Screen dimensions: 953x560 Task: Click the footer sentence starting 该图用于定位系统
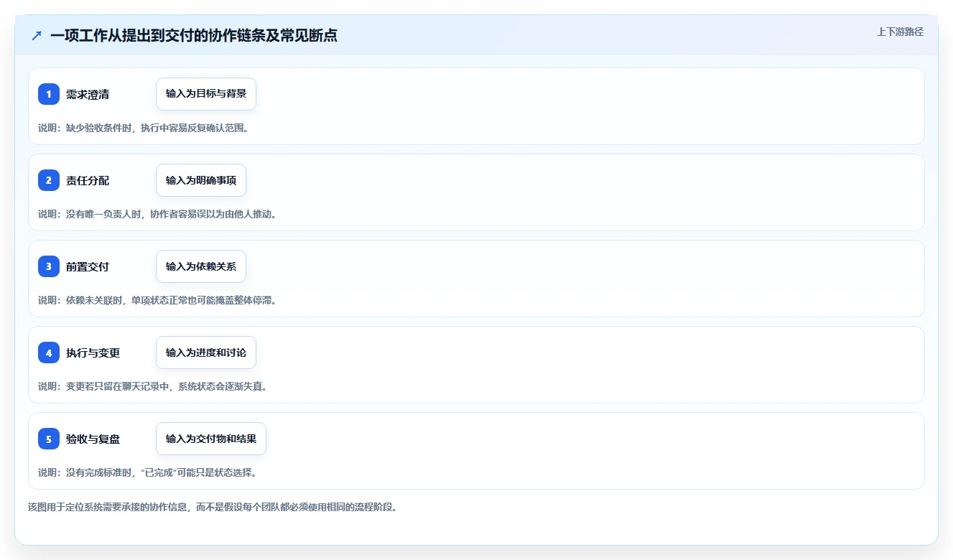point(213,507)
